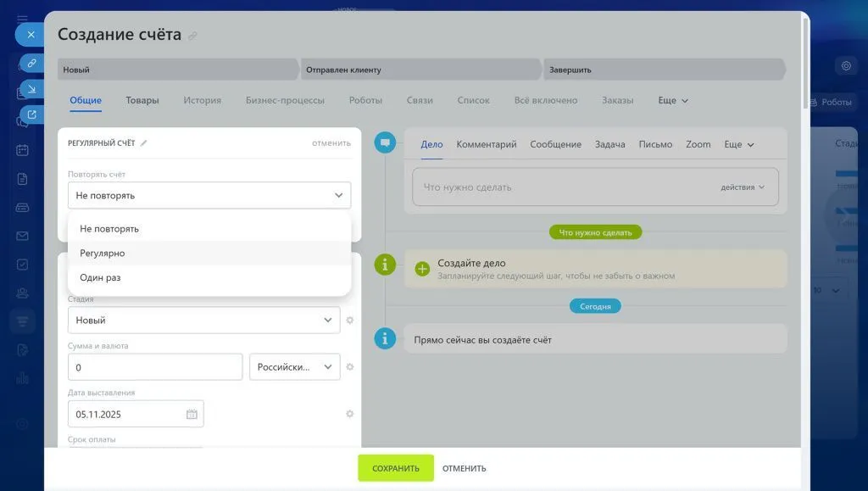Open the calendar icon in the date field

pyautogui.click(x=192, y=415)
